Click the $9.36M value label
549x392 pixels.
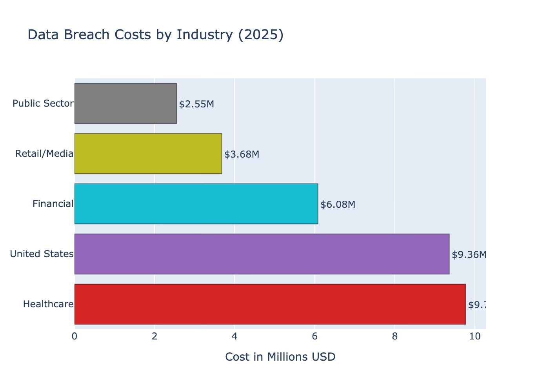pyautogui.click(x=469, y=255)
